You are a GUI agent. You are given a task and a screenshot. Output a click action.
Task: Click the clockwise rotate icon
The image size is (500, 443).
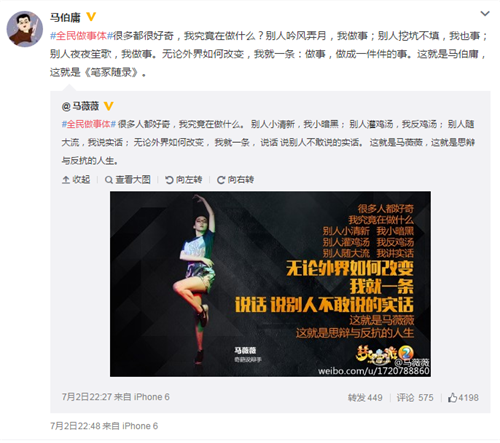click(221, 180)
